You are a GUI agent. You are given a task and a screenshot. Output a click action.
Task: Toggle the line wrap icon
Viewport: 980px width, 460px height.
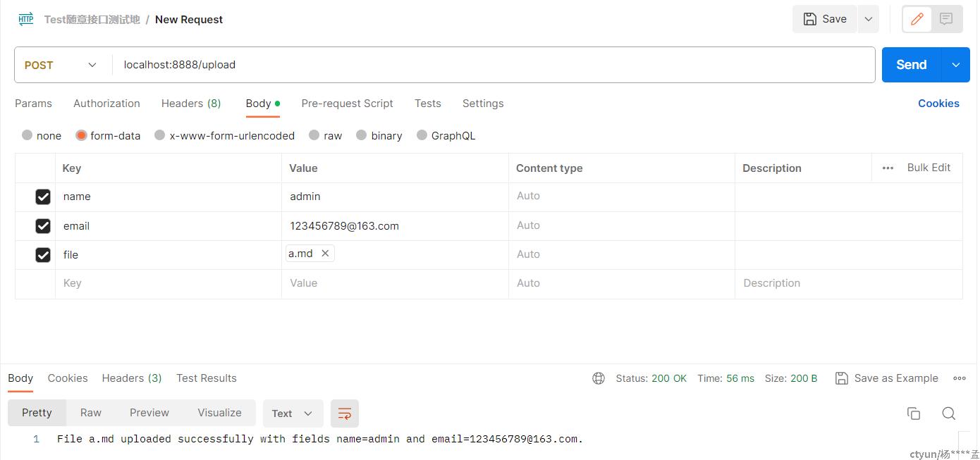click(345, 414)
